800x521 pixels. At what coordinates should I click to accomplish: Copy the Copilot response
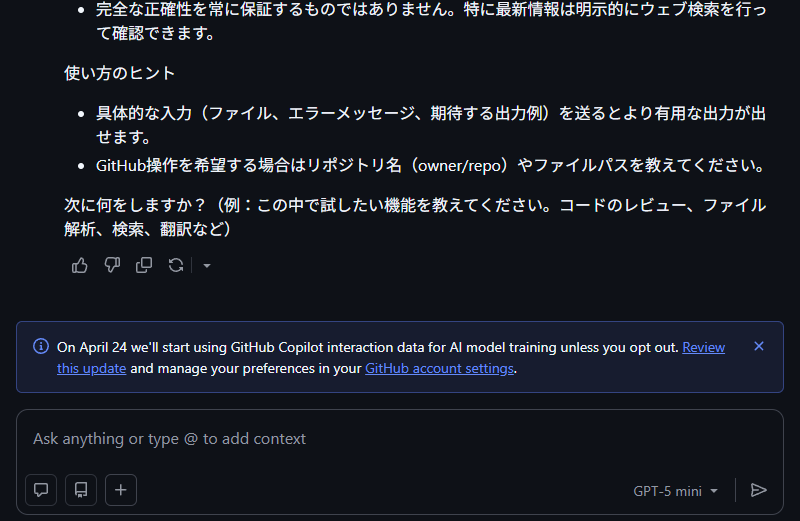[144, 265]
